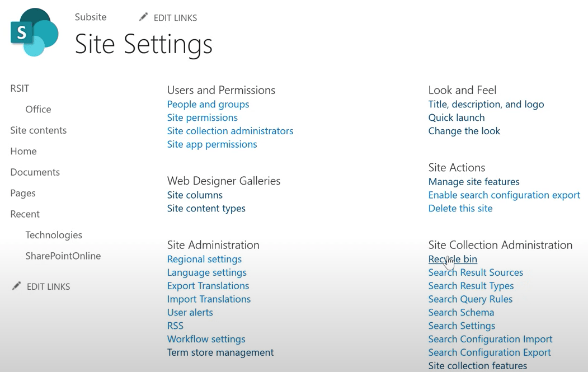
Task: Select SharePointOnline under Recent
Action: 63,256
